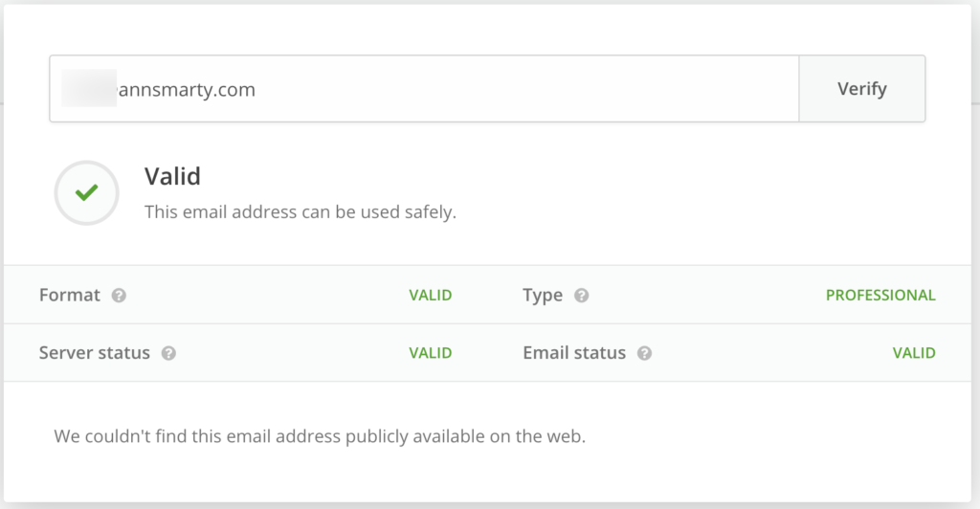Click the blurred portion of the email

[x=88, y=89]
